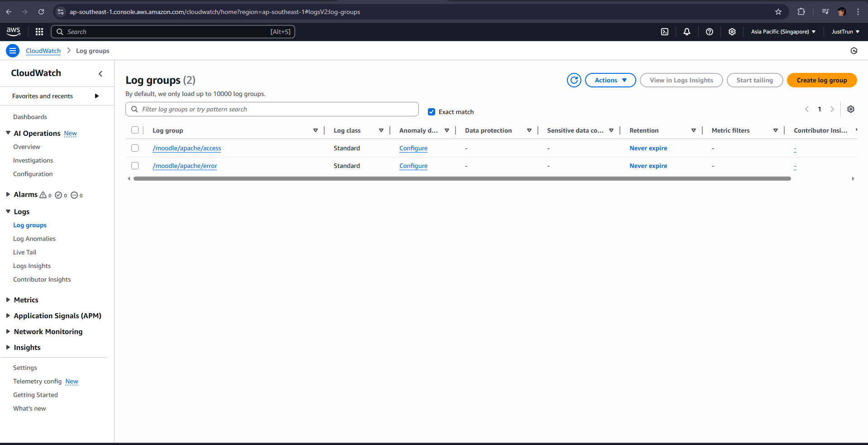This screenshot has height=445, width=868.
Task: Collapse the AI Operations section
Action: pyautogui.click(x=8, y=133)
